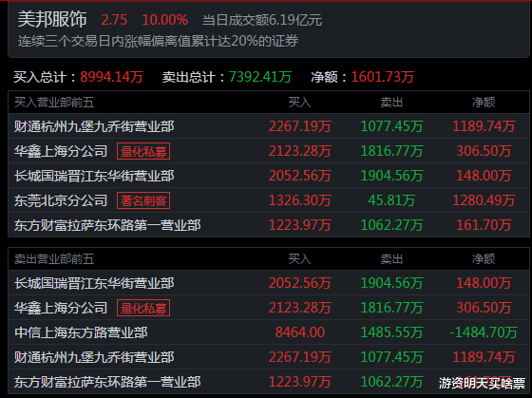The image size is (532, 398).
Task: Click 1077.45万 in the sell-top-five table
Action: coord(391,357)
